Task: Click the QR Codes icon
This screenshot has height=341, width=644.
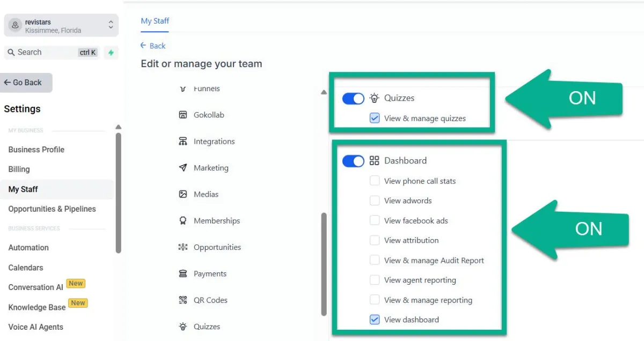Action: click(x=183, y=300)
